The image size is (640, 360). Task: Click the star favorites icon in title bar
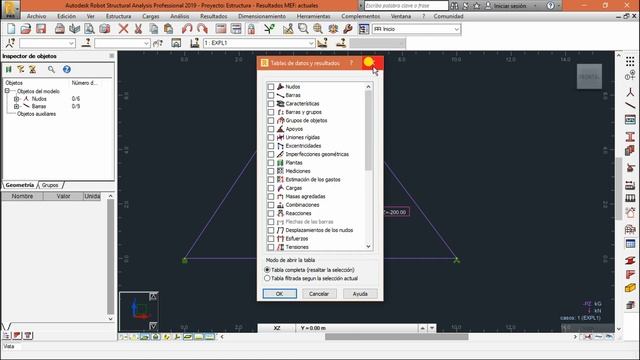coord(476,6)
